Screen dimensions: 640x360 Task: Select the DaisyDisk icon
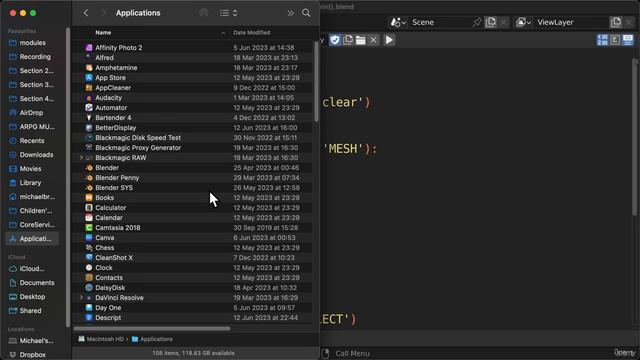89,288
